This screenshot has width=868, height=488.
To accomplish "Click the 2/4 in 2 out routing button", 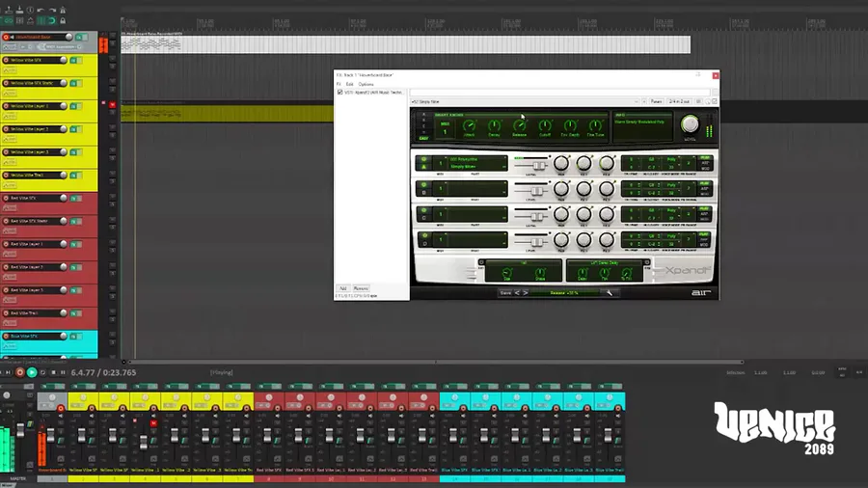I will [679, 102].
